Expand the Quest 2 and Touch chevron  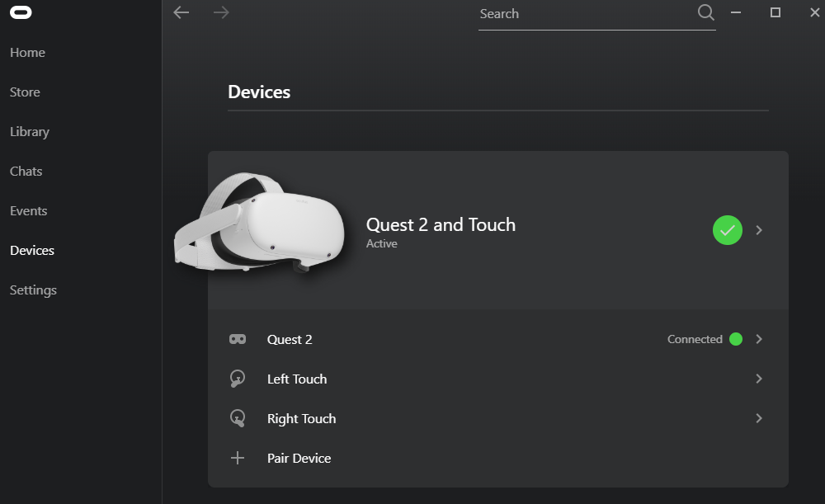(x=759, y=230)
